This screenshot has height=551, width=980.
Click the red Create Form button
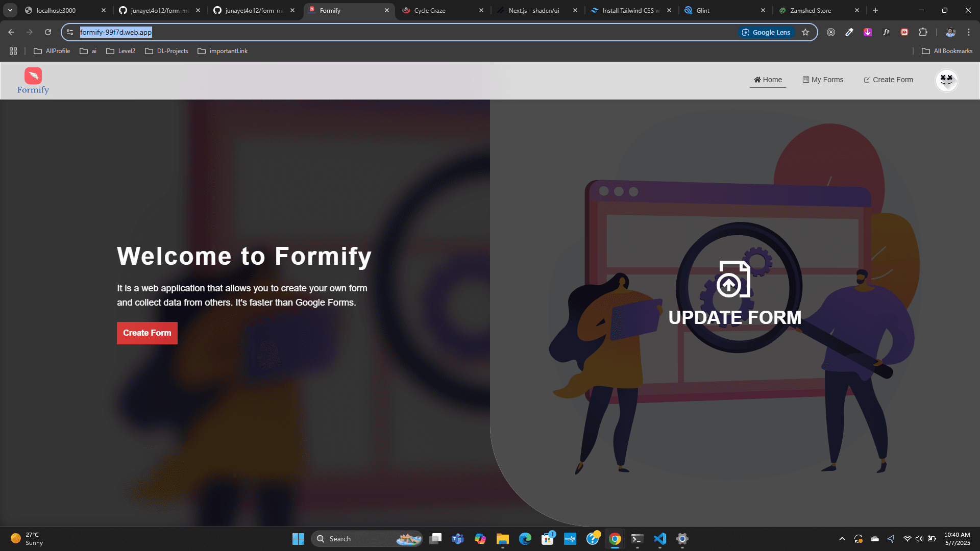point(147,333)
